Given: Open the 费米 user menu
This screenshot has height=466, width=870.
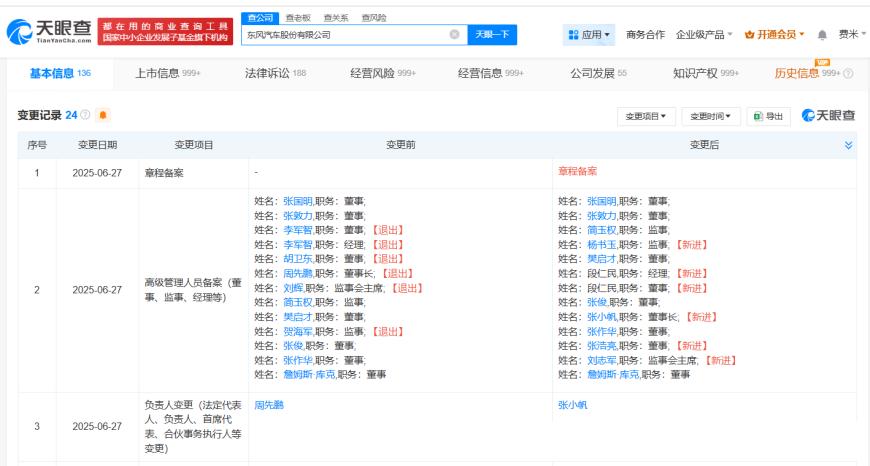Looking at the screenshot, I should pyautogui.click(x=852, y=34).
